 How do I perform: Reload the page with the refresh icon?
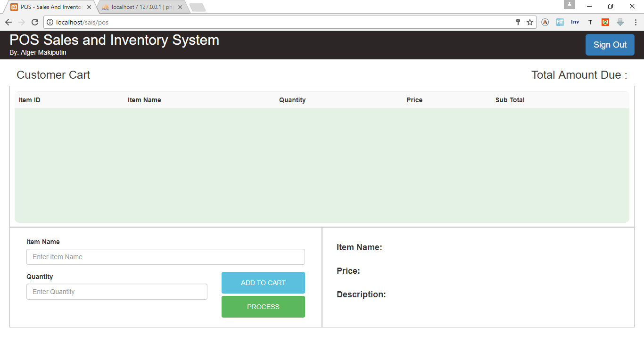35,22
